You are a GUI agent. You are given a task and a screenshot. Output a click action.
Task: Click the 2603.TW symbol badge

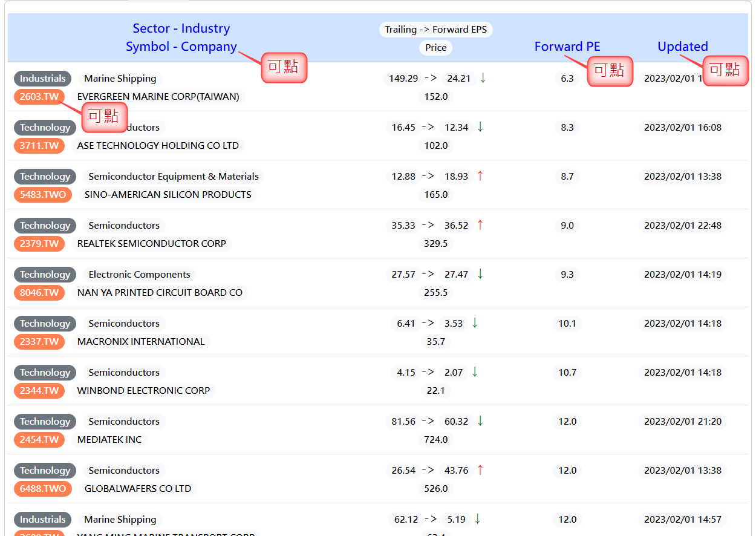click(x=39, y=97)
